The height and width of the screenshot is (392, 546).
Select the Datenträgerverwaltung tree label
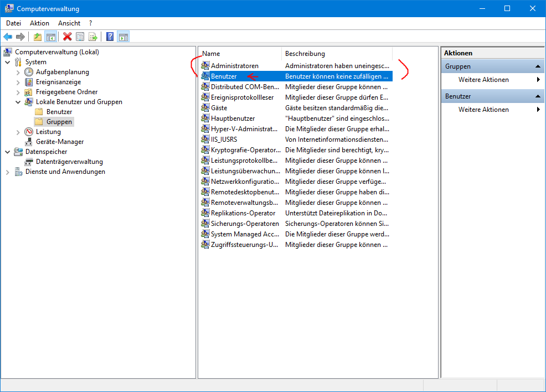[x=69, y=162]
